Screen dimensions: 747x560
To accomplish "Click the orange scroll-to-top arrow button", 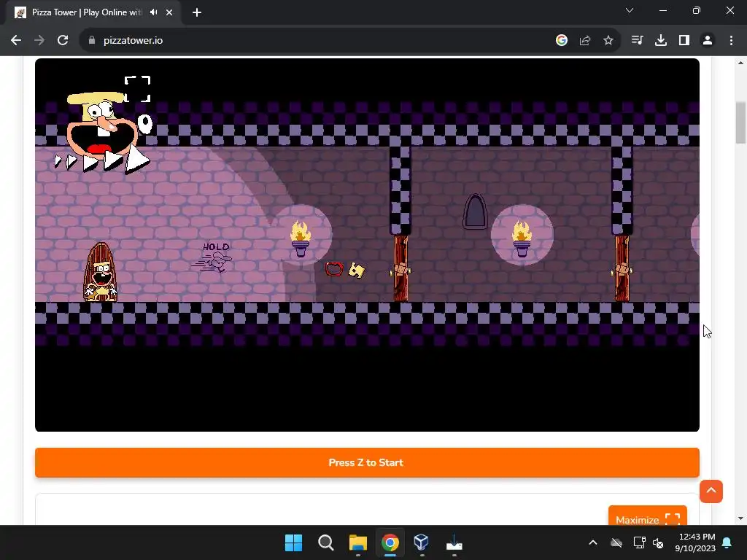I will [x=711, y=491].
